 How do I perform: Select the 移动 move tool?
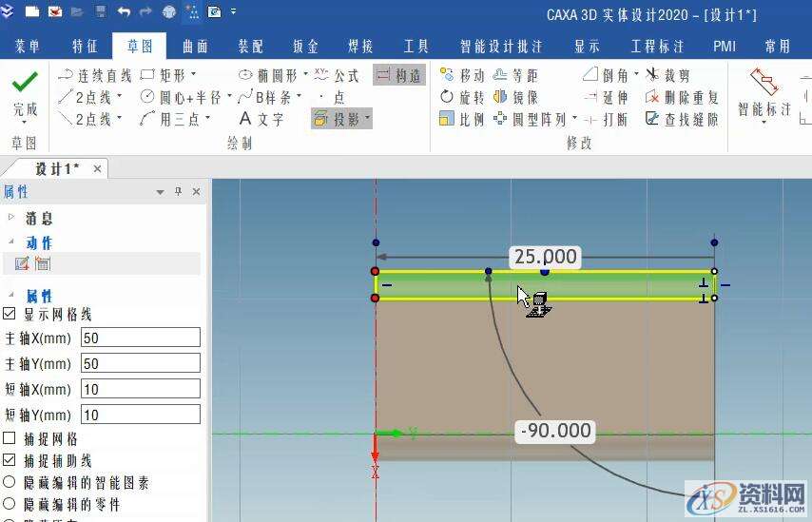point(461,76)
